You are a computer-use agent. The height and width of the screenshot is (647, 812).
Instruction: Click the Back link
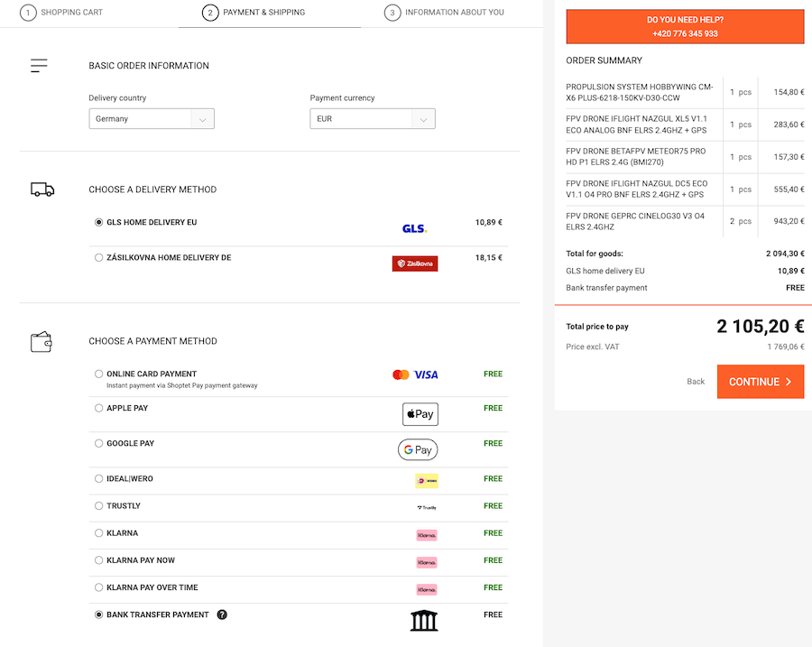[x=696, y=382]
